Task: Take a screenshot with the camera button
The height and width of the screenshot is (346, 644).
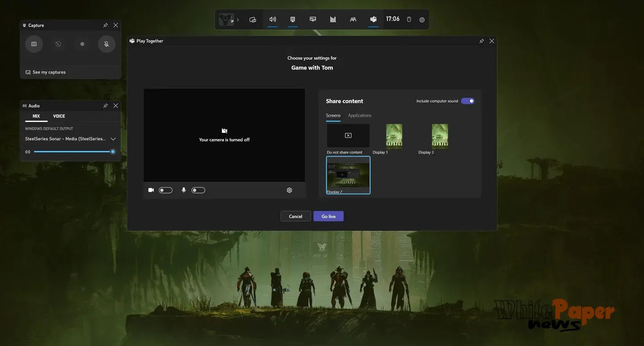Action: click(34, 44)
